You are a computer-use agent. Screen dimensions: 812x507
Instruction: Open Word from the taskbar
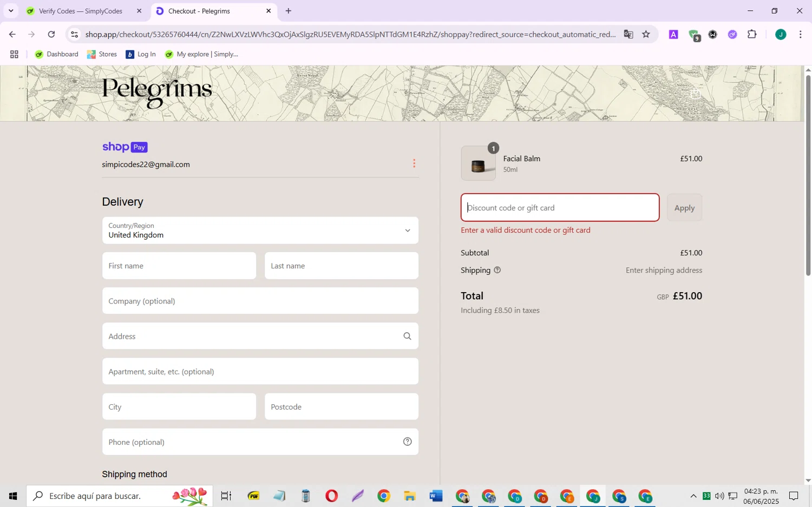tap(436, 496)
